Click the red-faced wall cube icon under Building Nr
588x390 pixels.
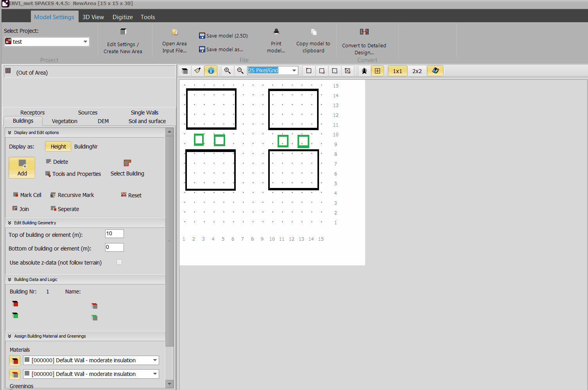coord(15,304)
